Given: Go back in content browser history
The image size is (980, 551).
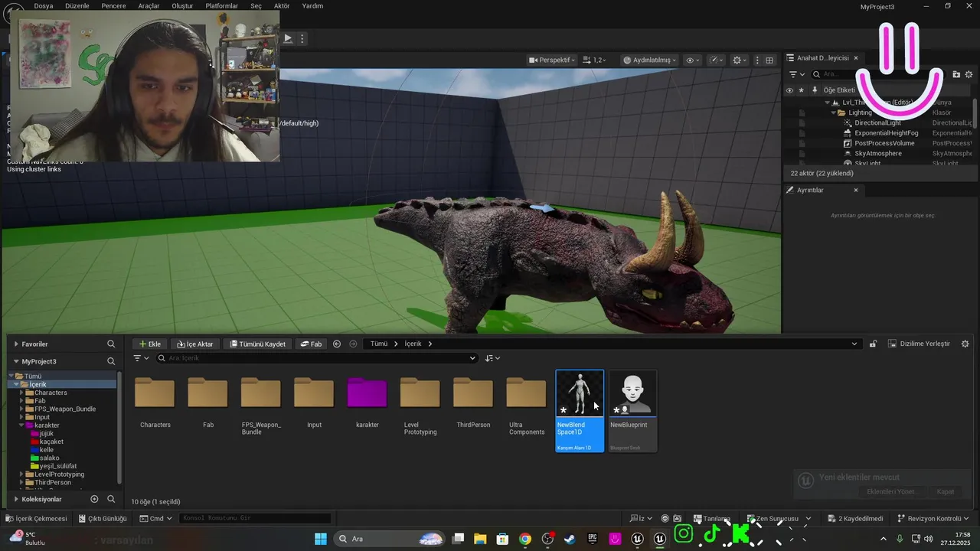Looking at the screenshot, I should pos(337,344).
